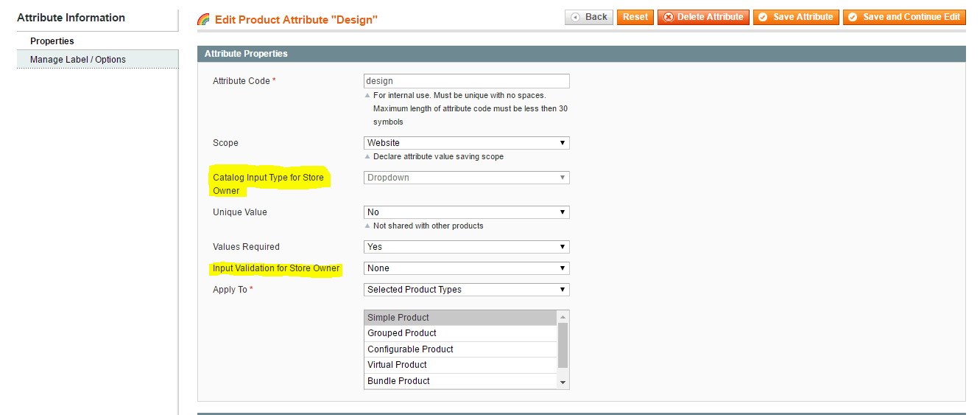The height and width of the screenshot is (415, 980).
Task: Click the Edit Product Attribute "Design" title
Action: click(x=296, y=20)
